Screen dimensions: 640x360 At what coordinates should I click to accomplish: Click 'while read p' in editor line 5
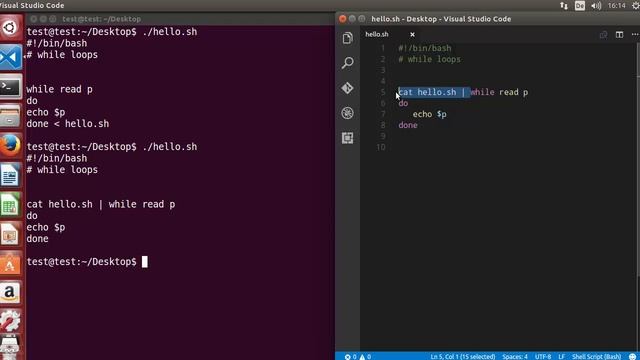tap(499, 92)
